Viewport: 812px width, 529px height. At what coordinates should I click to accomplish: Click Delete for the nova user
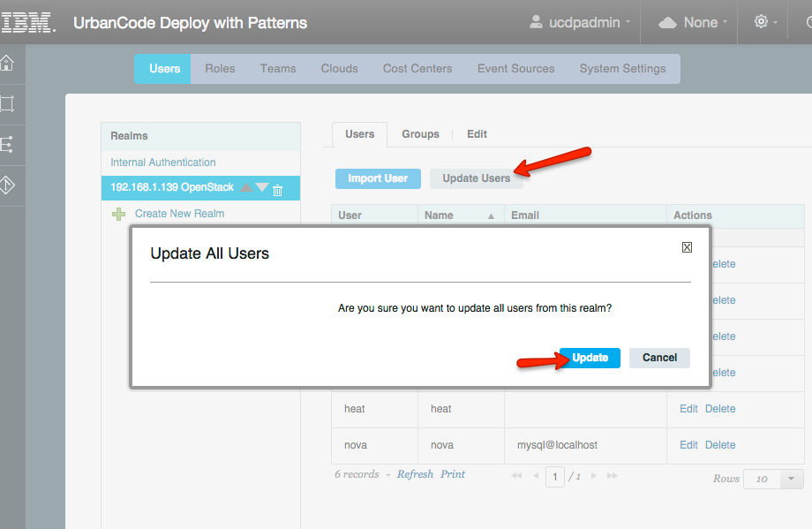(720, 445)
